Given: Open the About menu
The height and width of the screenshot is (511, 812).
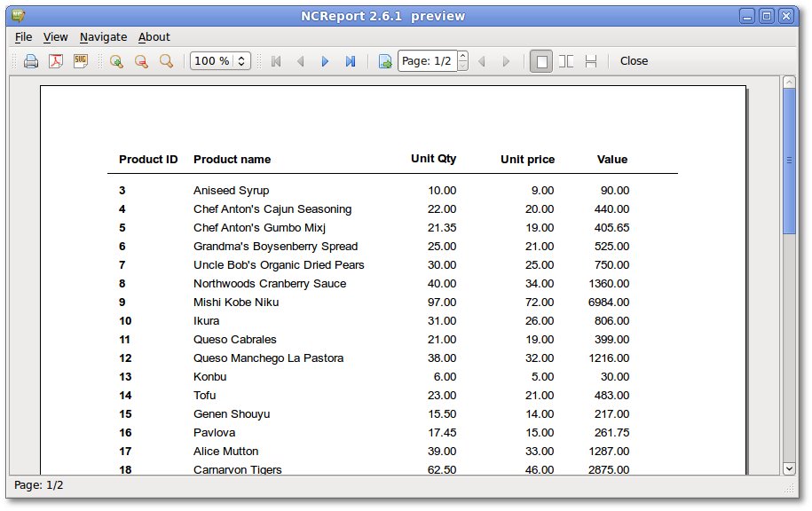Looking at the screenshot, I should (x=154, y=37).
